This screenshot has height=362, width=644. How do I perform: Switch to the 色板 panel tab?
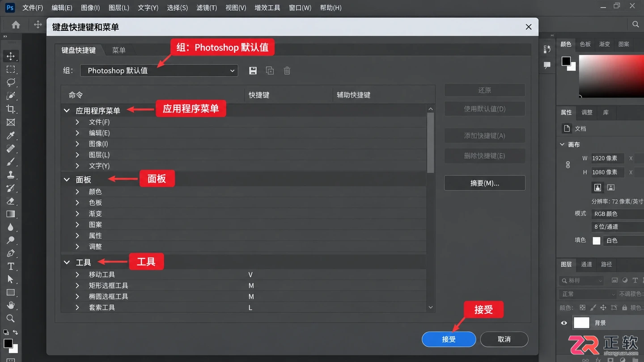coord(585,44)
